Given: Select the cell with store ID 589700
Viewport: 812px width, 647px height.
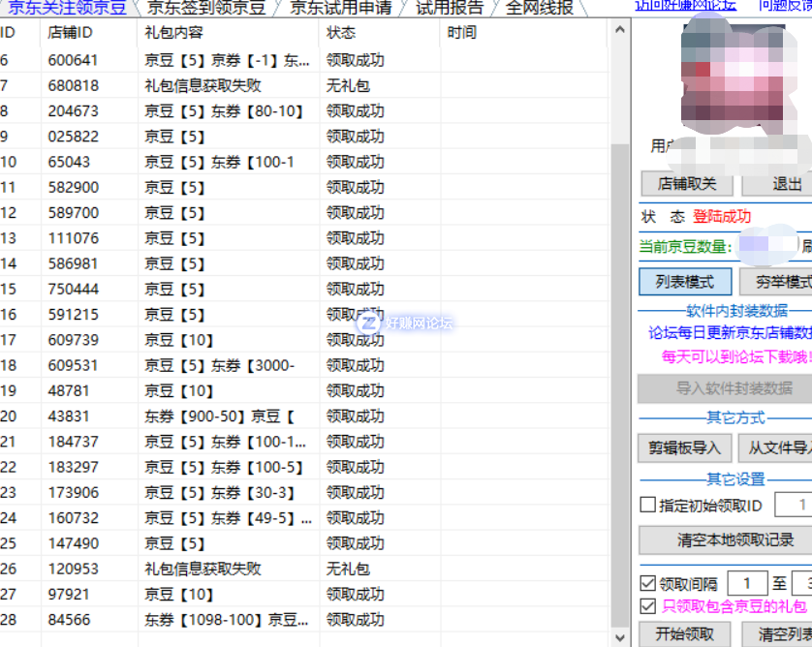Looking at the screenshot, I should 73,213.
